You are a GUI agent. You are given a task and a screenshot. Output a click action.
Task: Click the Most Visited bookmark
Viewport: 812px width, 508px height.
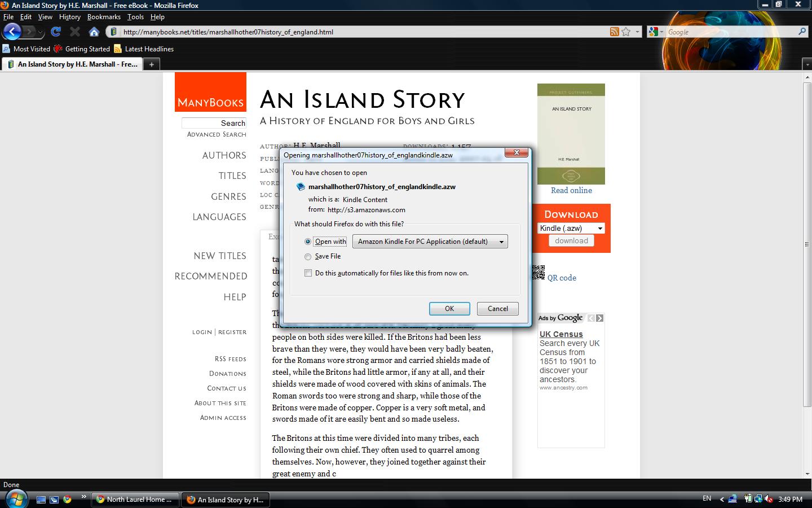pyautogui.click(x=27, y=49)
